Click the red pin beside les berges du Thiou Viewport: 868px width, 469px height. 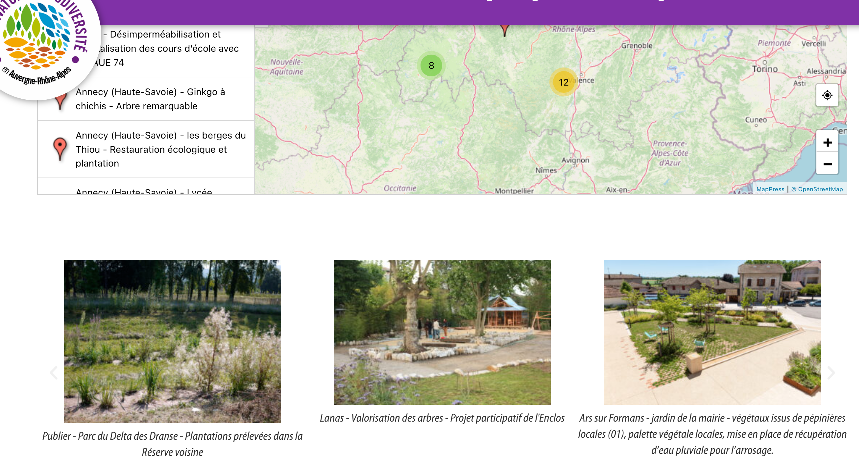coord(60,149)
